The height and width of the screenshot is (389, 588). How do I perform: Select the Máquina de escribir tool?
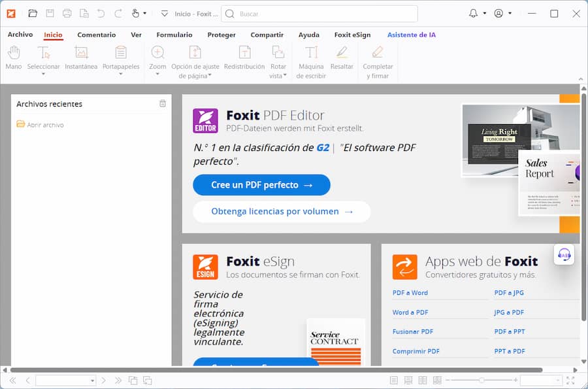click(x=311, y=62)
